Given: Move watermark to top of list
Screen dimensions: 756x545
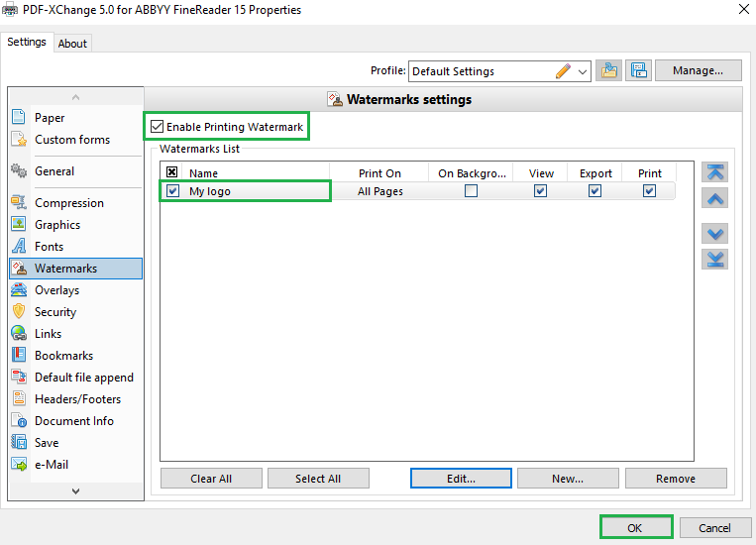Looking at the screenshot, I should [x=714, y=172].
